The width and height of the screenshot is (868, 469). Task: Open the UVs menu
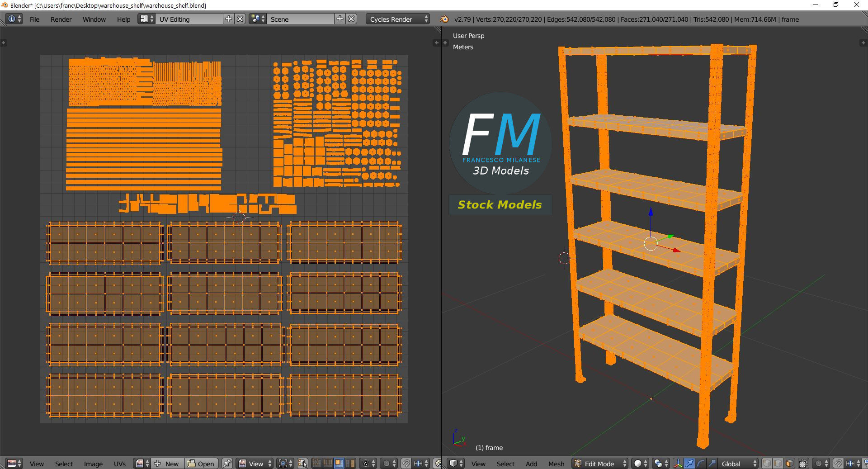120,464
